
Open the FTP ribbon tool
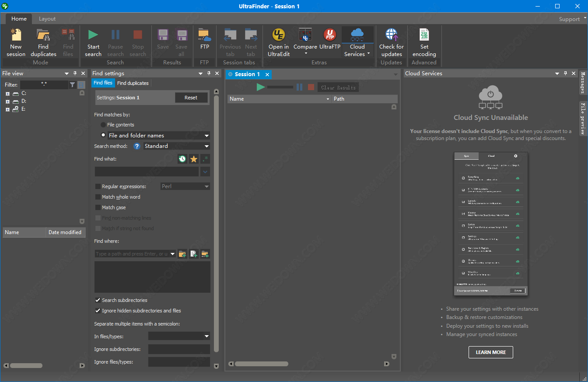pyautogui.click(x=204, y=39)
